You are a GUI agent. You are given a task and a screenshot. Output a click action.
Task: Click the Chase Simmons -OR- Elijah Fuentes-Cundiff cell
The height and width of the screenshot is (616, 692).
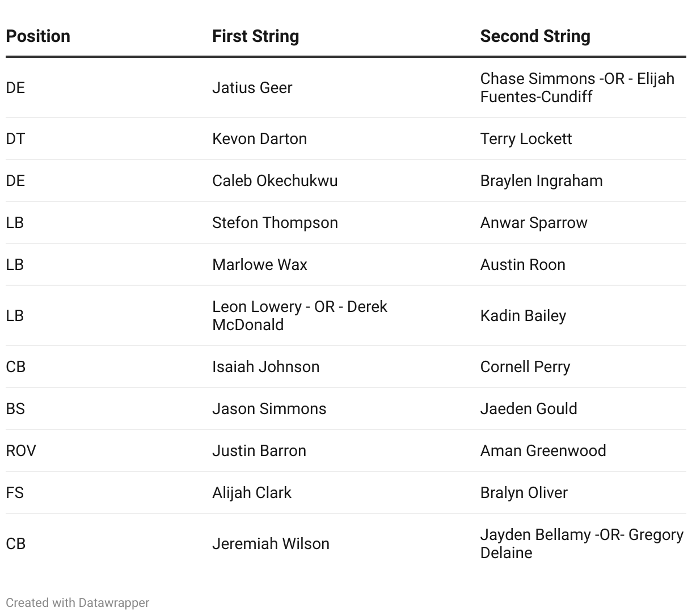point(577,87)
